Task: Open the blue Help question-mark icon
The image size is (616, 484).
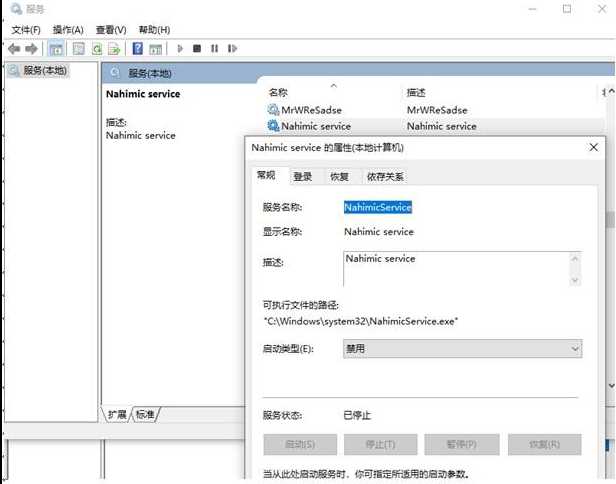Action: (138, 49)
